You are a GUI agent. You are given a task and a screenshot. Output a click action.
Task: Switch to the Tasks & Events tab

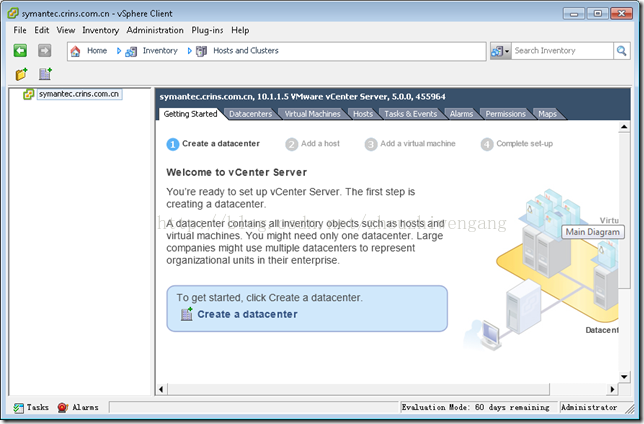click(x=411, y=114)
